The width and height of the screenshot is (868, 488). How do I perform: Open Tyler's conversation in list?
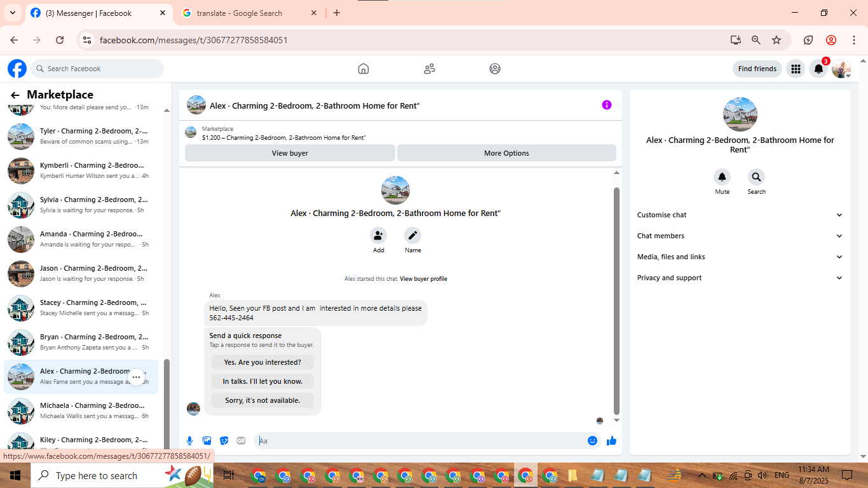click(x=81, y=136)
